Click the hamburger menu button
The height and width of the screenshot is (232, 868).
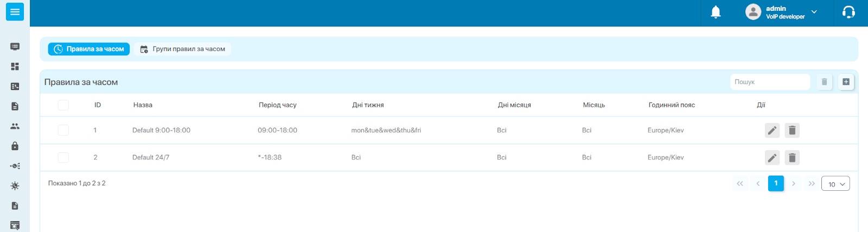(x=15, y=11)
